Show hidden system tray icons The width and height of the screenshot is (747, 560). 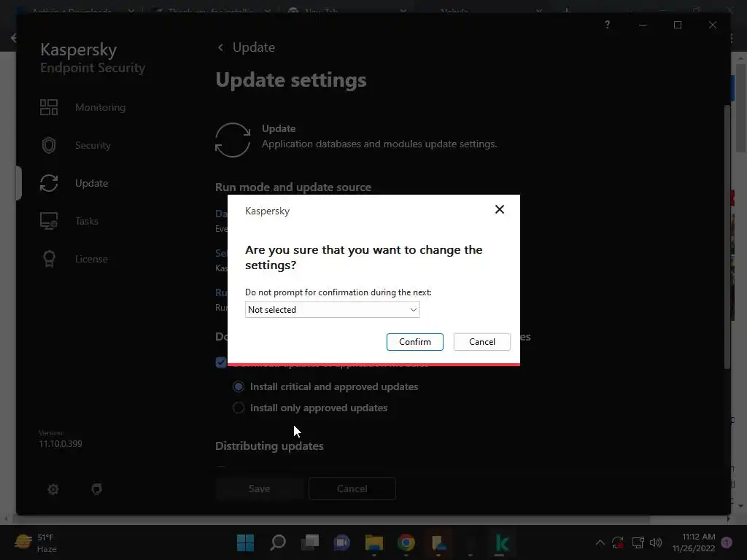(x=600, y=542)
